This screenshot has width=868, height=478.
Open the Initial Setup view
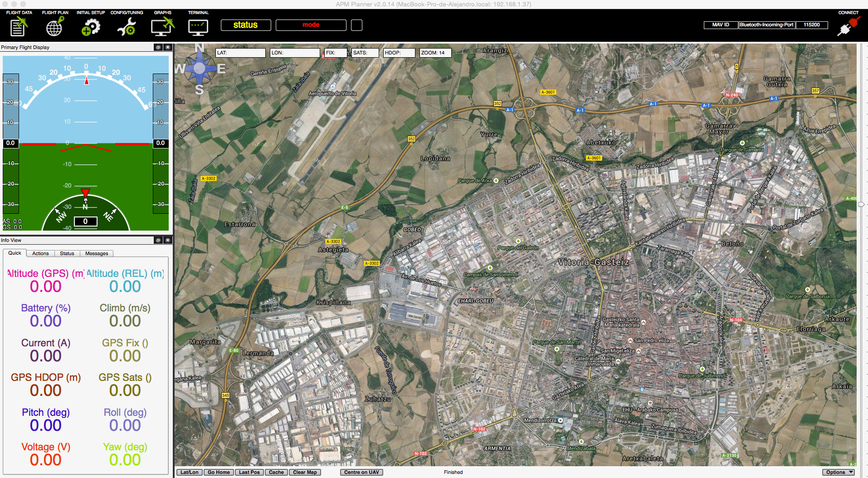tap(91, 24)
